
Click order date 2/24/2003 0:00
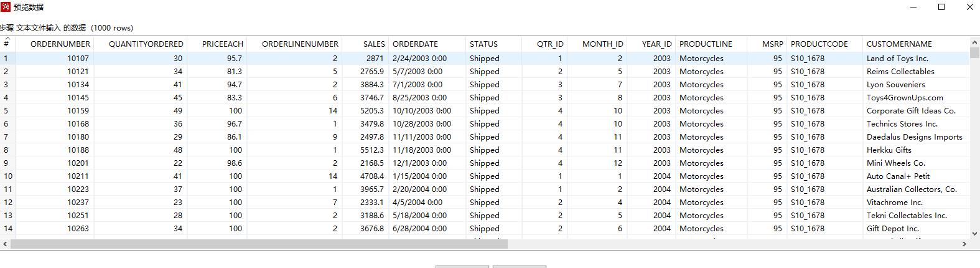(419, 59)
